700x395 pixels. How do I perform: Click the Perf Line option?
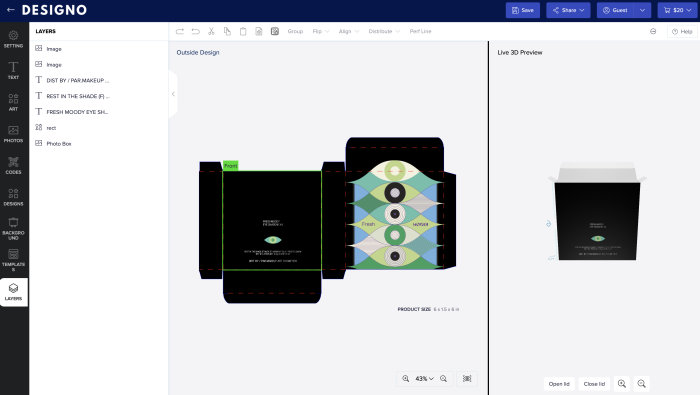click(421, 31)
